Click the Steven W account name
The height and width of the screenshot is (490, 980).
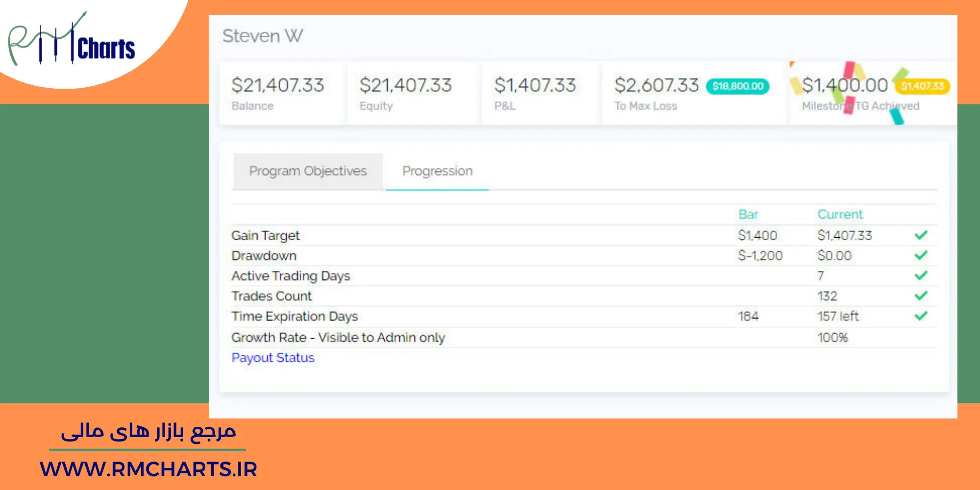point(263,36)
